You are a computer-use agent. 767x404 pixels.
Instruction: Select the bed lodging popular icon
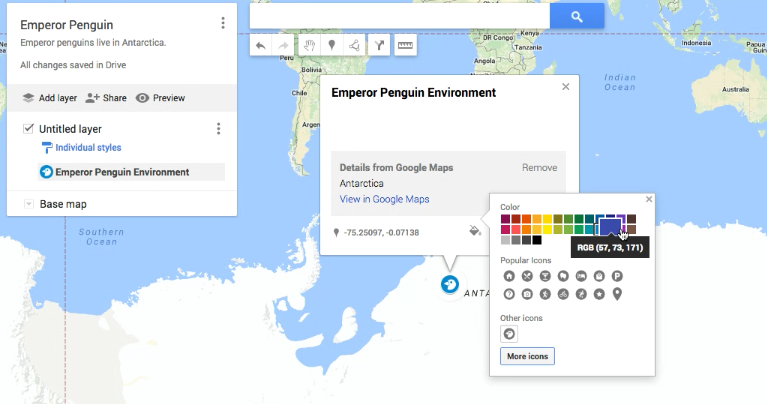[581, 276]
